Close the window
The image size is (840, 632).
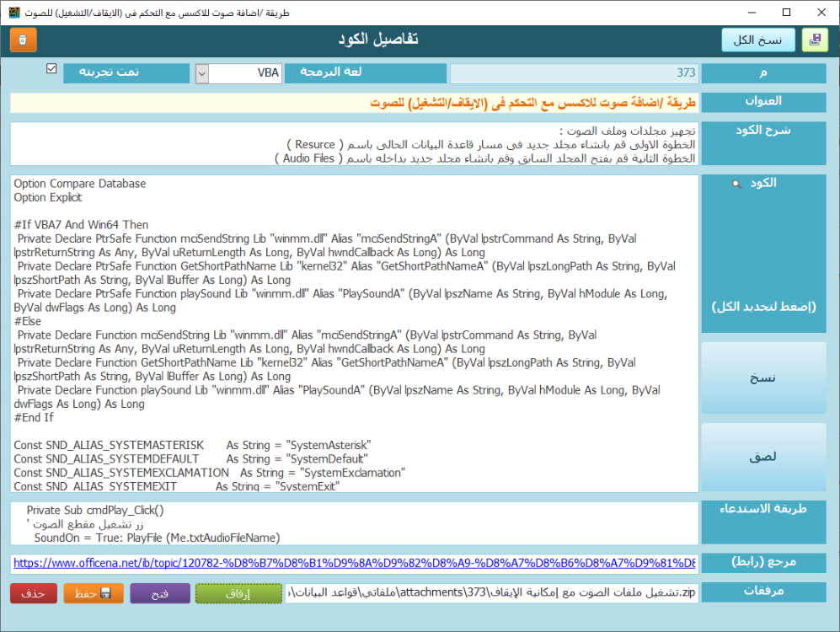pyautogui.click(x=821, y=13)
